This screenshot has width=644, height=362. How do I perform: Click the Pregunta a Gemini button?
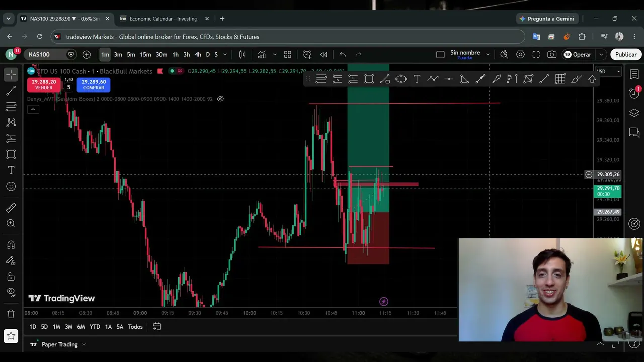click(x=546, y=19)
